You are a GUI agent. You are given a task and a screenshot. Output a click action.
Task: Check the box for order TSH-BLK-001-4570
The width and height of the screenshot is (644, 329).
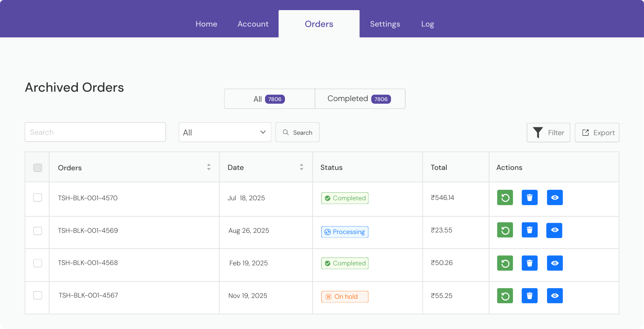tap(37, 198)
